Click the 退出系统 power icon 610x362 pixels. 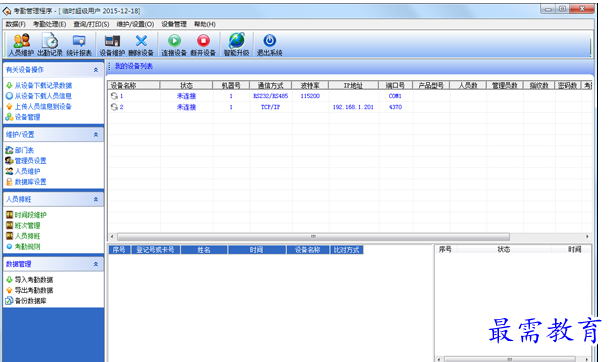[270, 40]
